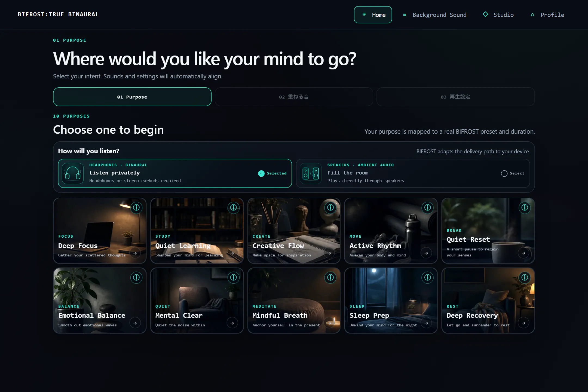Viewport: 588px width, 392px height.
Task: Open info for Deep Focus card
Action: (x=136, y=208)
